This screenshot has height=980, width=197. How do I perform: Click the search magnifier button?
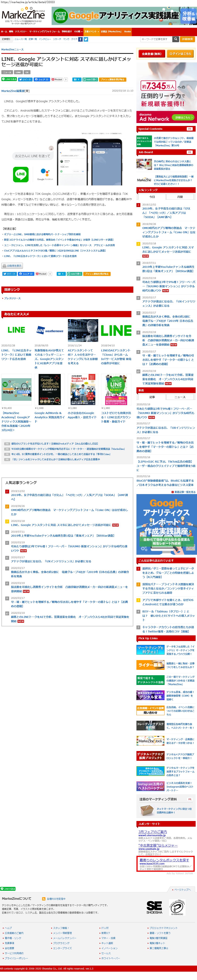click(x=176, y=39)
